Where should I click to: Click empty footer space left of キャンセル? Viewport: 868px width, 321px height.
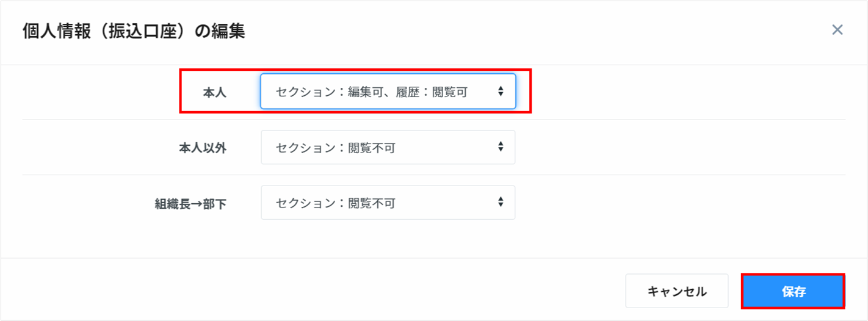(305, 290)
